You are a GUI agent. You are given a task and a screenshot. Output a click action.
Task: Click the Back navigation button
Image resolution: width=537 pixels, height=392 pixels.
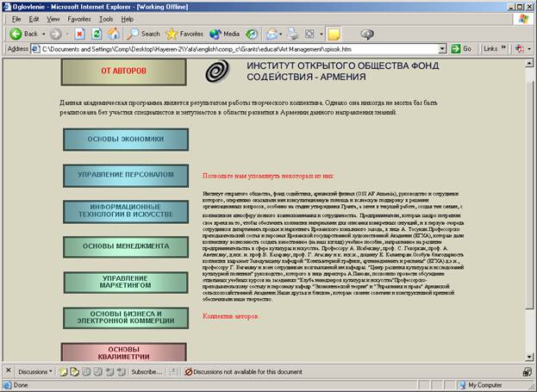point(22,34)
